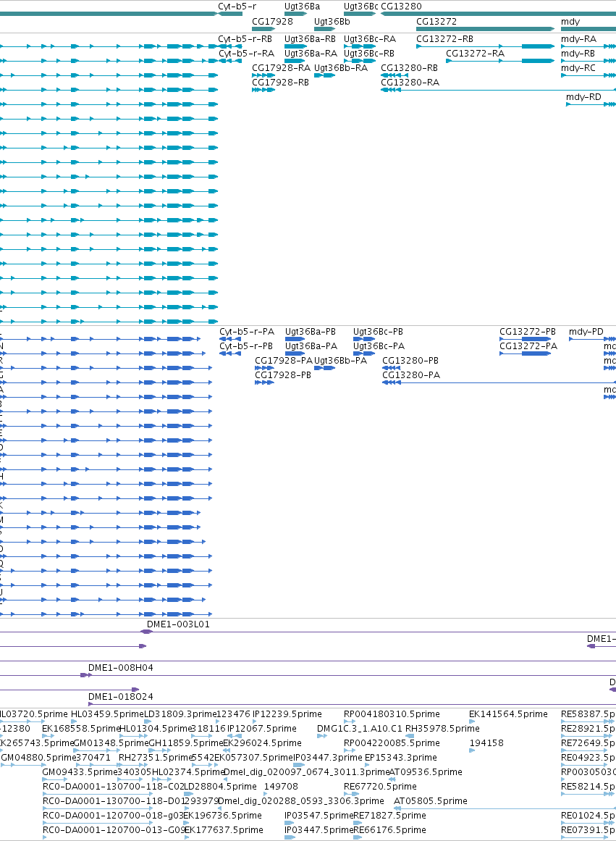Select the CG13272-RB transcript label
The height and width of the screenshot is (841, 616).
[x=444, y=39]
